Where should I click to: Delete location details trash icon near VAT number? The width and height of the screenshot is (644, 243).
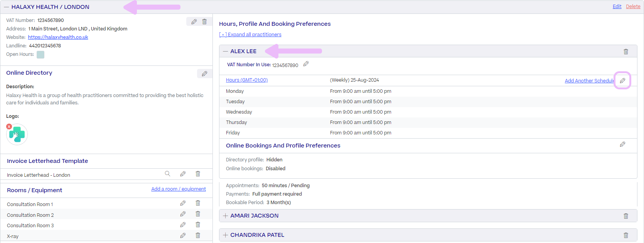pos(204,22)
